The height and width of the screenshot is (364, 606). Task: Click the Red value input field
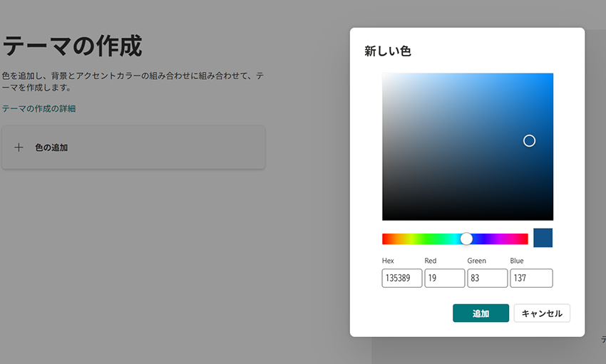click(444, 278)
